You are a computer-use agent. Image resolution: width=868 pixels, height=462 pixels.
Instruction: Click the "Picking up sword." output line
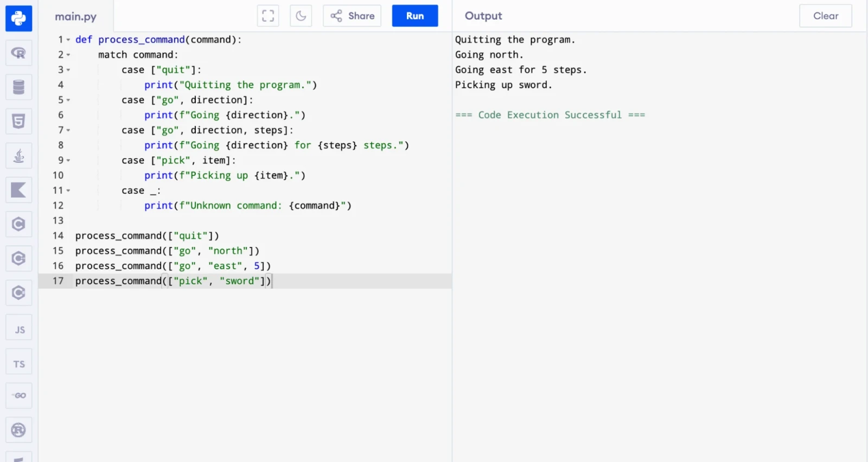503,85
